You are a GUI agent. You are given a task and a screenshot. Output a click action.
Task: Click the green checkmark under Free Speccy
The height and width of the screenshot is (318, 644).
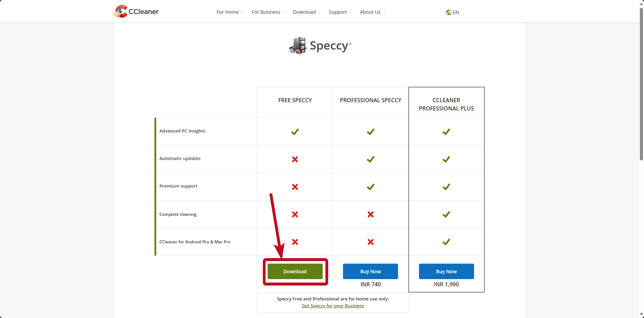[295, 132]
